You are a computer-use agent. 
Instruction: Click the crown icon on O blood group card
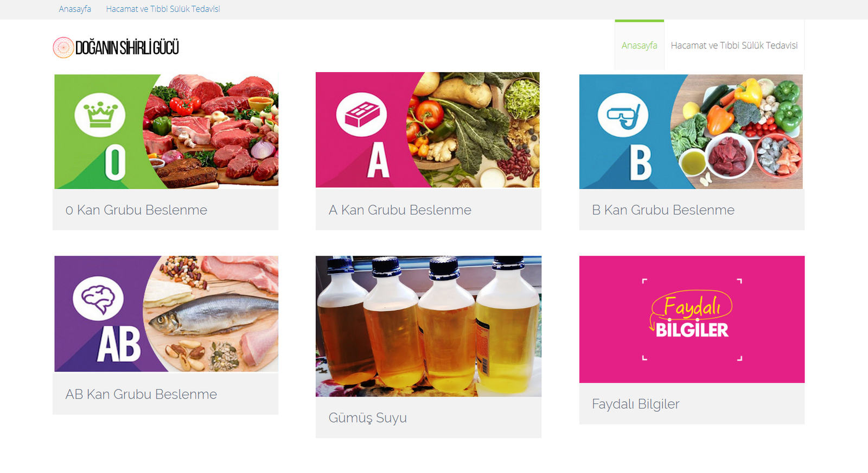(100, 114)
